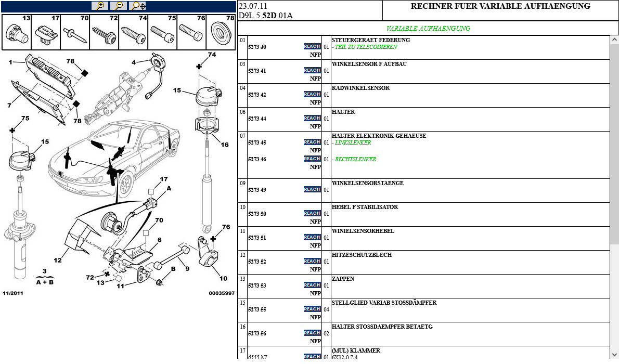Screen dimensions: 619x364
Task: Click the REACH badge for 5273 46
Action: [312, 159]
